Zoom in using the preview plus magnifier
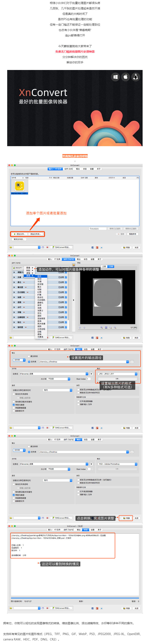Screen dimensions: 150x644 (x=102, y=327)
